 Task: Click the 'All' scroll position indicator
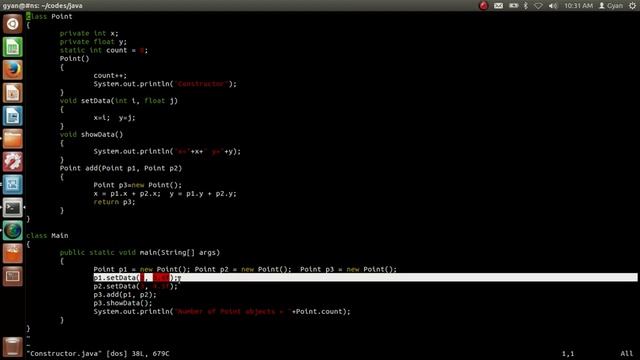627,353
